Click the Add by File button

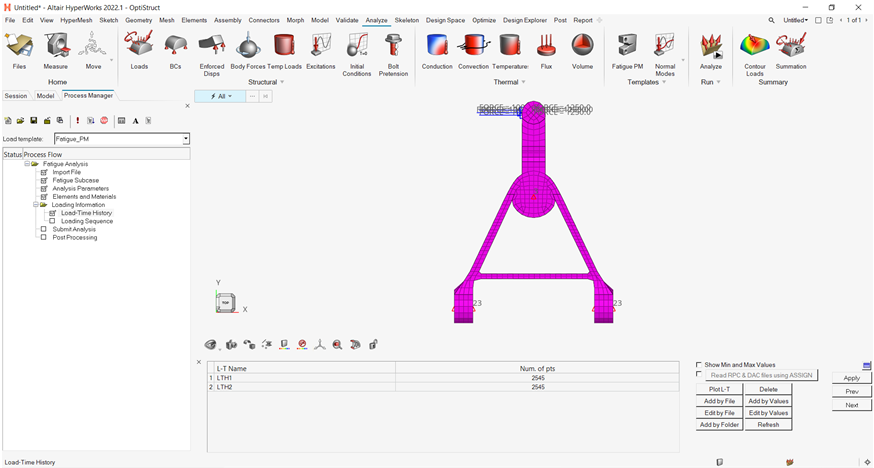[719, 401]
